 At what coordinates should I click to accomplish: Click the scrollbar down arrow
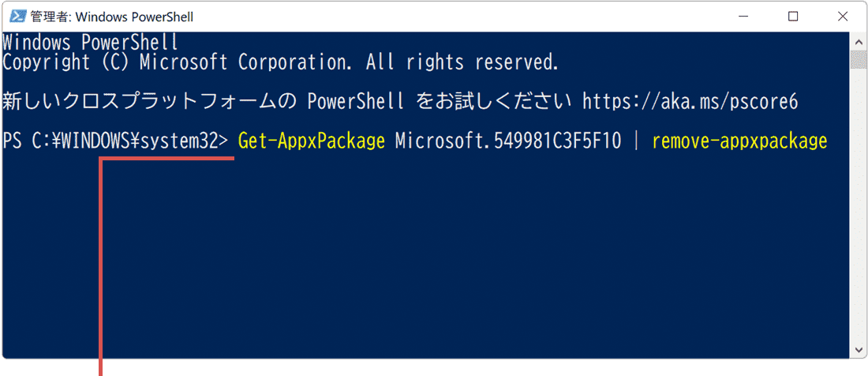857,348
